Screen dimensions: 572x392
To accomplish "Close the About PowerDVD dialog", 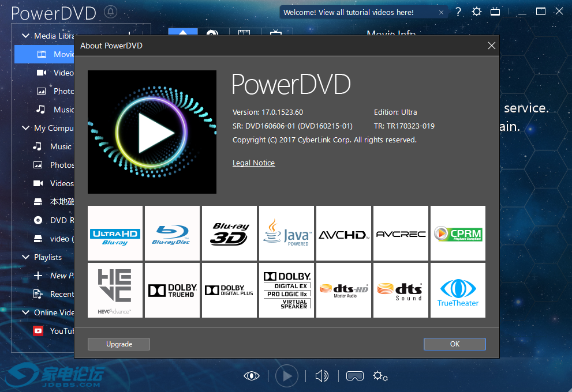I will (x=491, y=46).
